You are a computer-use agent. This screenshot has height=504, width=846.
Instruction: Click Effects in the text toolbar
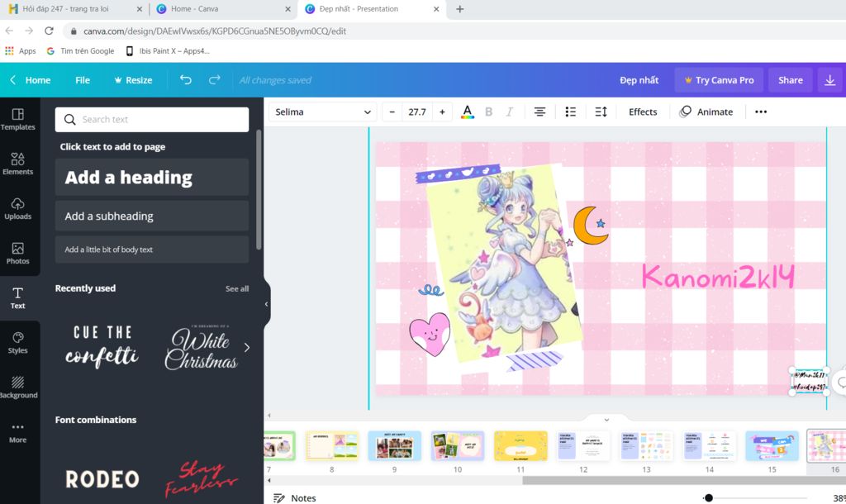coord(643,112)
